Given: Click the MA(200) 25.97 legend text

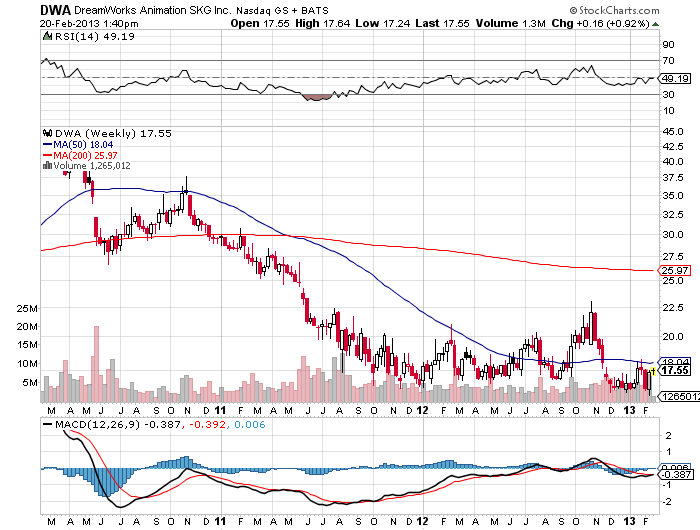Looking at the screenshot, I should coord(85,155).
